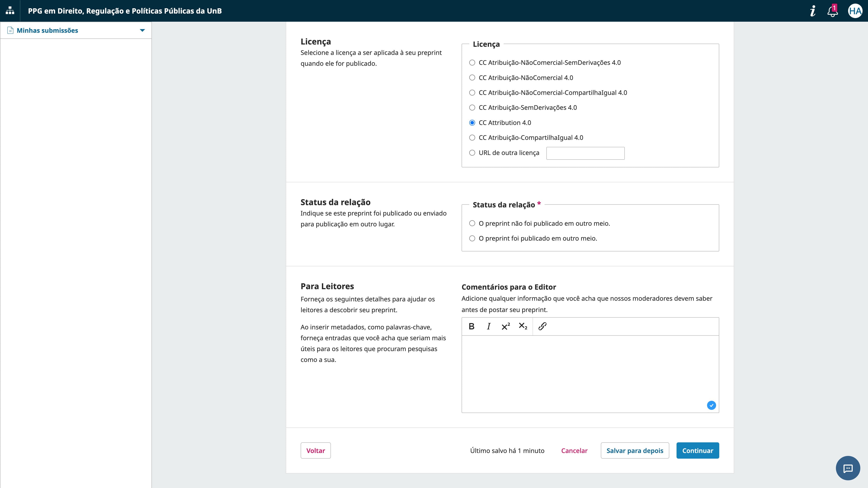
Task: Open the site navigation sitemap icon
Action: (10, 11)
